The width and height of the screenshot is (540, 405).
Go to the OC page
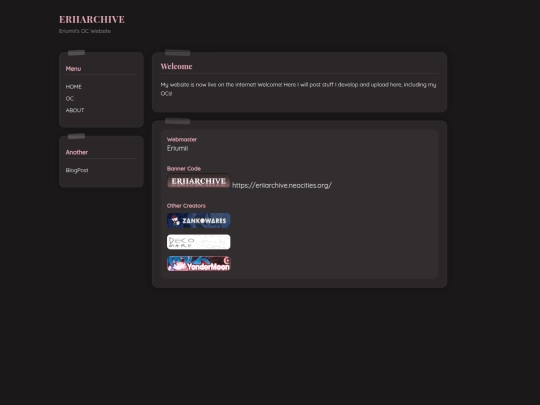(70, 98)
